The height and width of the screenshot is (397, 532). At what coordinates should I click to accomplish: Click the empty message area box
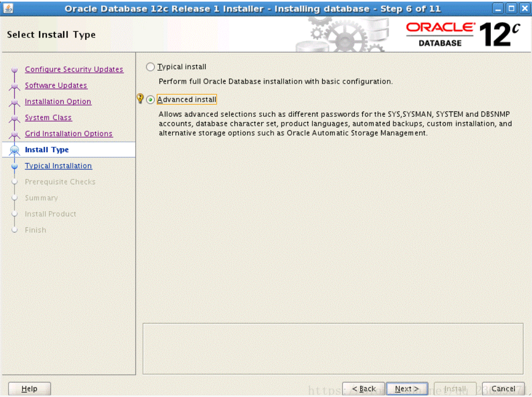point(333,349)
